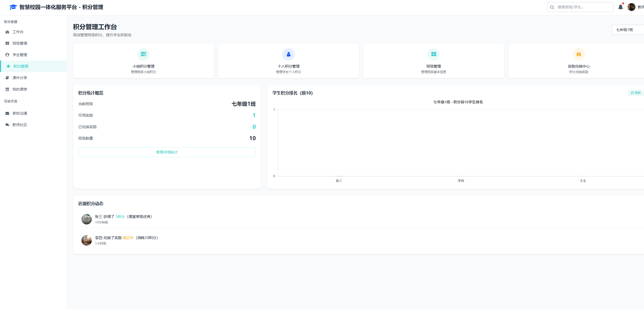Open 家校沟通 under 互动交流
Screen dimensions: 644x309
(x=20, y=113)
